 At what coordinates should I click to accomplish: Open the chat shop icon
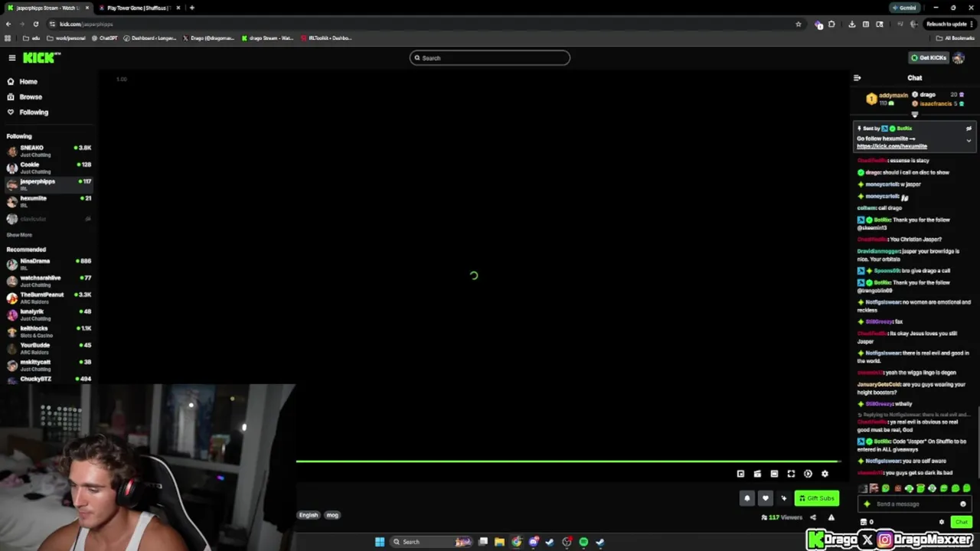tap(864, 522)
